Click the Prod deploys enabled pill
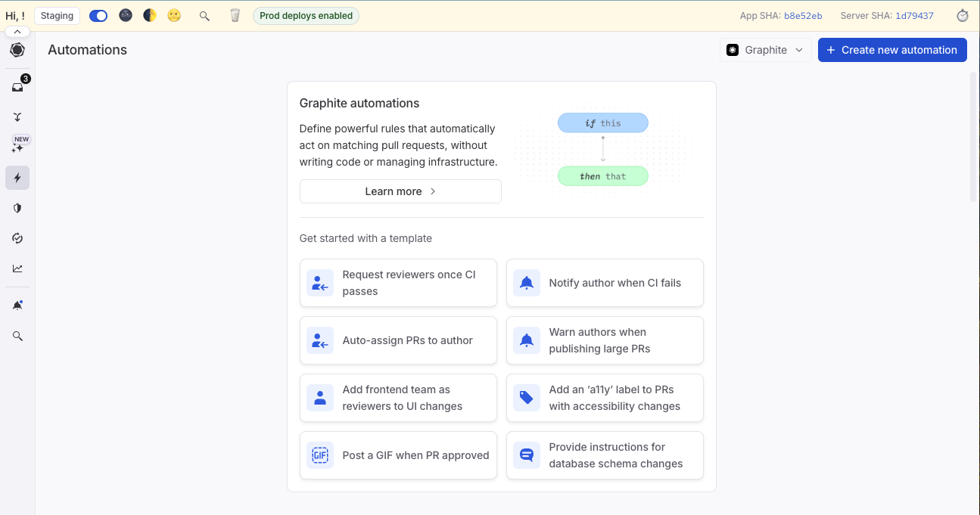The height and width of the screenshot is (515, 980). [306, 15]
